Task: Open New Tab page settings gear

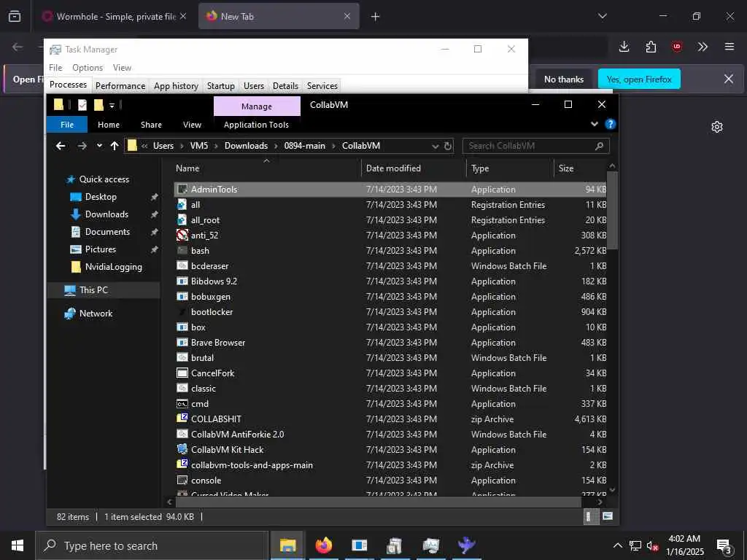Action: tap(716, 127)
